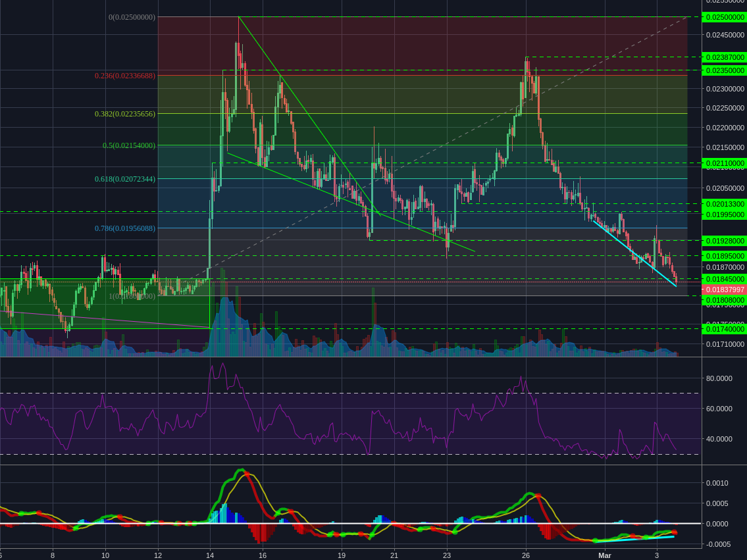Screen dimensions: 747x560
Task: Select the cyan trendline on the price candles
Action: (634, 253)
